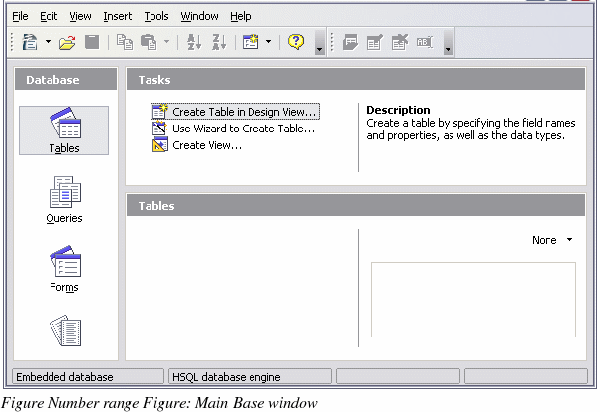Screen dimensions: 601x413
Task: Select the Queries icon in Database pane
Action: (64, 199)
